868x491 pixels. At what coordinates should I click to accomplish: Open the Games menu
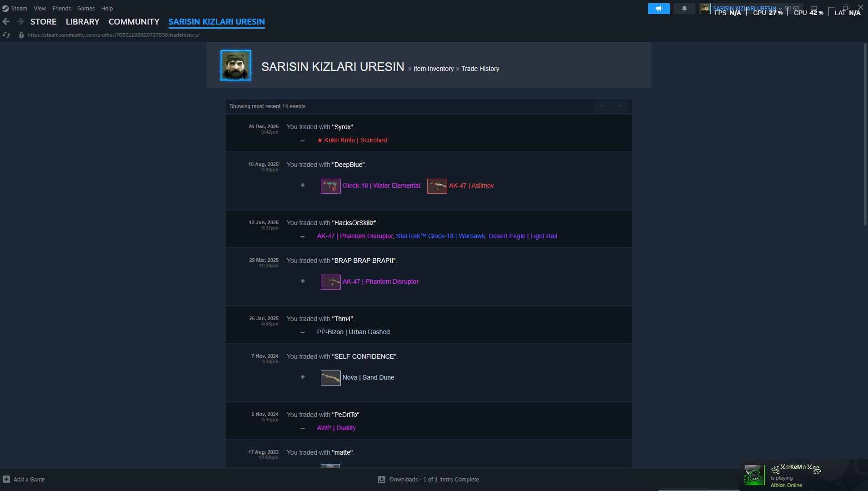pos(86,9)
